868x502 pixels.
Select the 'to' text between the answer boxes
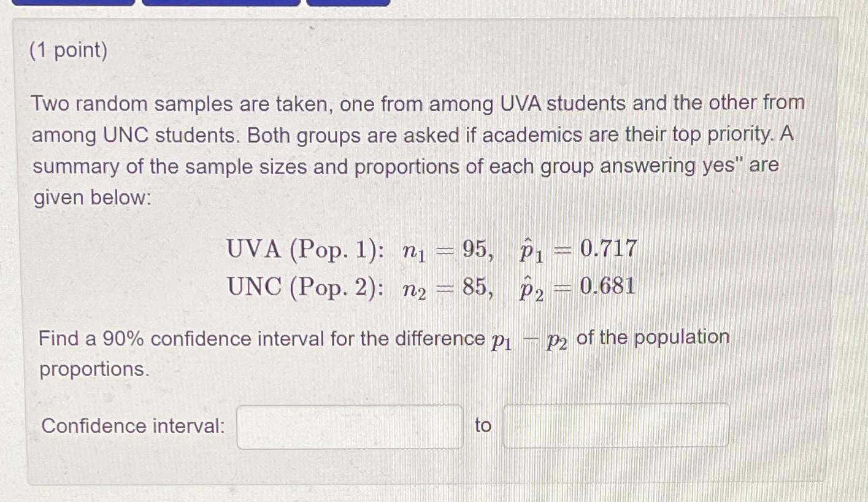click(483, 425)
